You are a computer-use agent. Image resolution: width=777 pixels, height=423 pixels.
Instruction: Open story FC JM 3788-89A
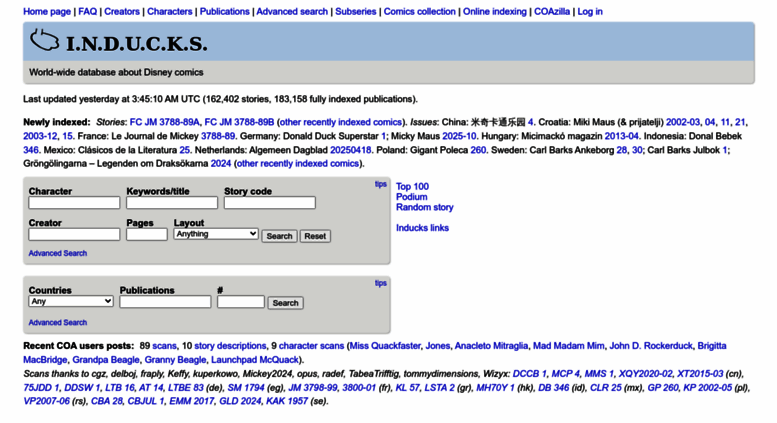(x=165, y=122)
